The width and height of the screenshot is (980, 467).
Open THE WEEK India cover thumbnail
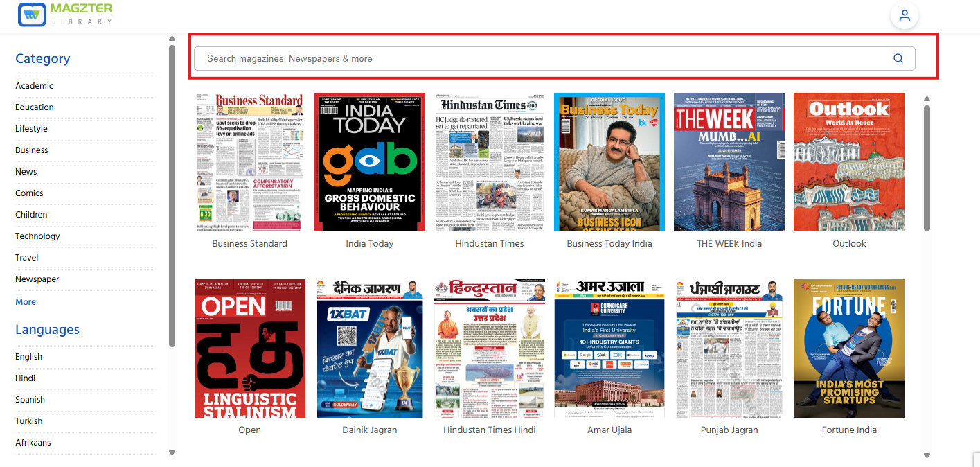729,162
